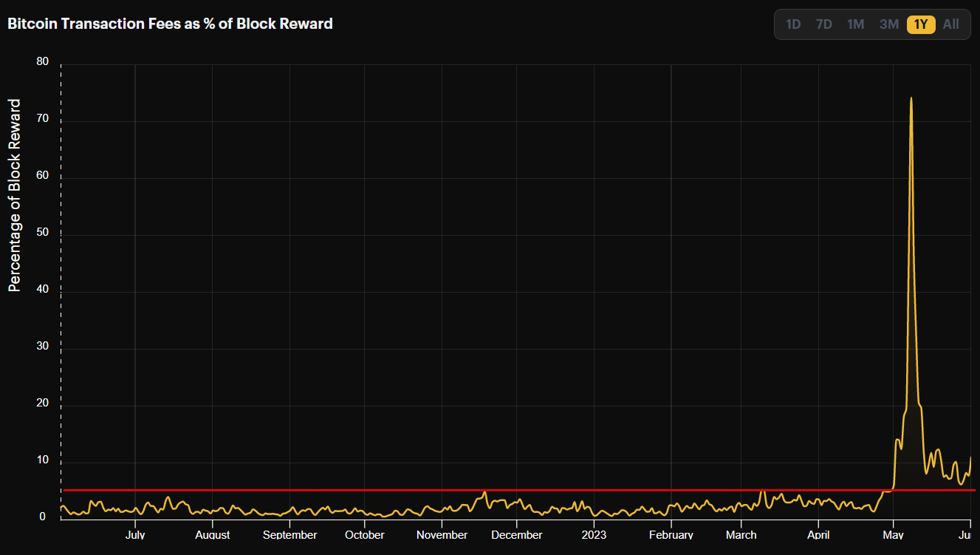This screenshot has width=980, height=555.
Task: Click the 50 y-axis value
Action: (x=42, y=234)
